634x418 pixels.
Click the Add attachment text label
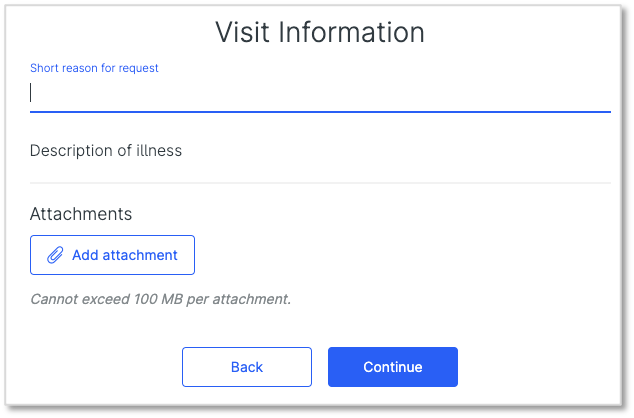(125, 255)
